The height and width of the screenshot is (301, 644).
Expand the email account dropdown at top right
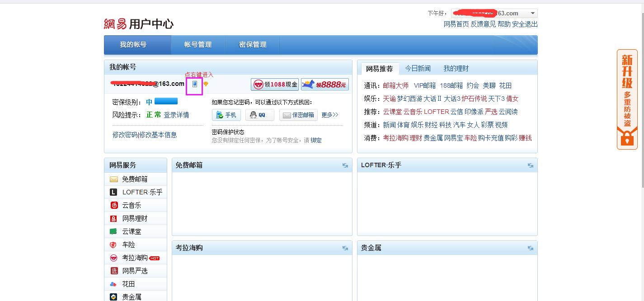click(x=533, y=13)
